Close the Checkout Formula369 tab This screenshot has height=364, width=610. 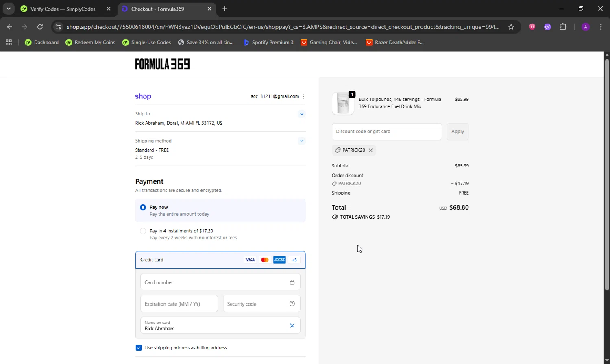(x=209, y=9)
